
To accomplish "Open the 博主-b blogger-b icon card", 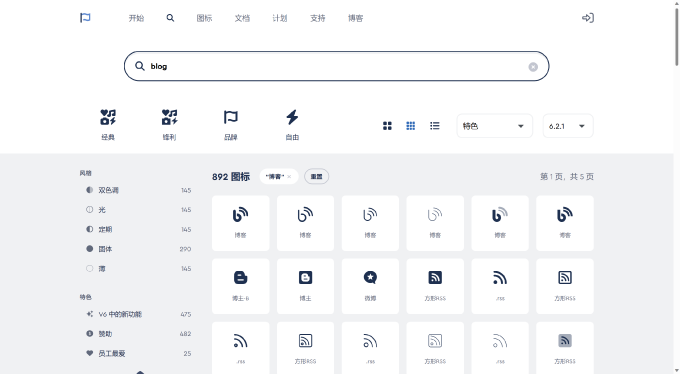I will (241, 286).
